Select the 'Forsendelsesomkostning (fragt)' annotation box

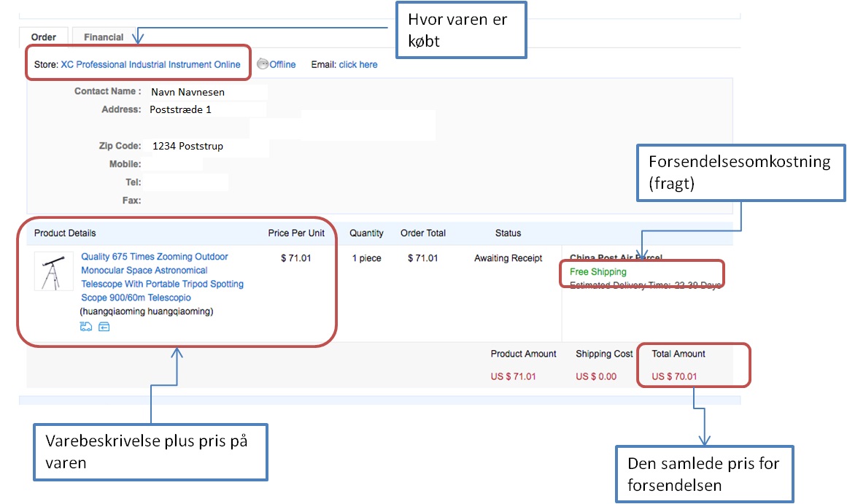pos(740,173)
